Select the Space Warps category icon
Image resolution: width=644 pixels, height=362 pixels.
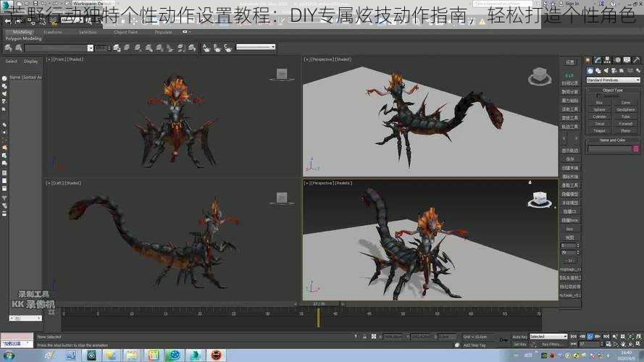tap(630, 71)
